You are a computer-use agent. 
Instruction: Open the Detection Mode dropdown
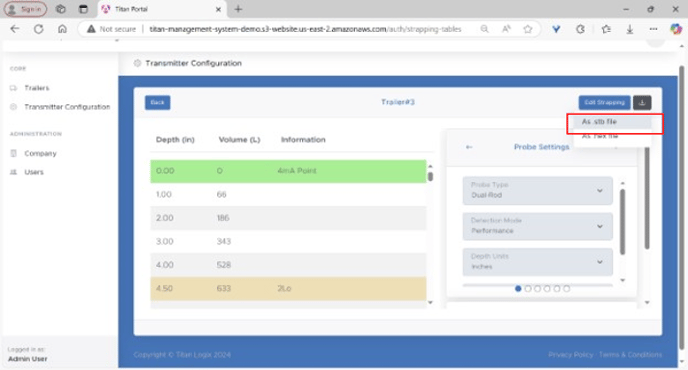coord(538,226)
